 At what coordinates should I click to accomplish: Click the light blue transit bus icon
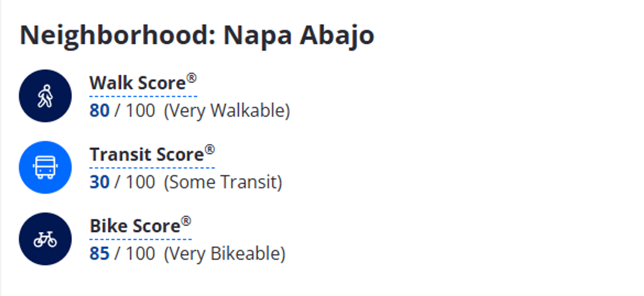[x=45, y=167]
